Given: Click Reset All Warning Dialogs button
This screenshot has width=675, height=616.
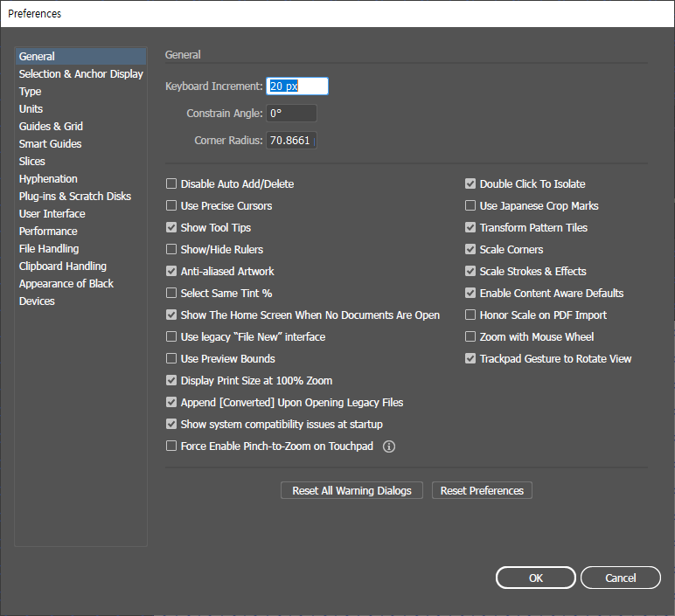Looking at the screenshot, I should (x=351, y=490).
